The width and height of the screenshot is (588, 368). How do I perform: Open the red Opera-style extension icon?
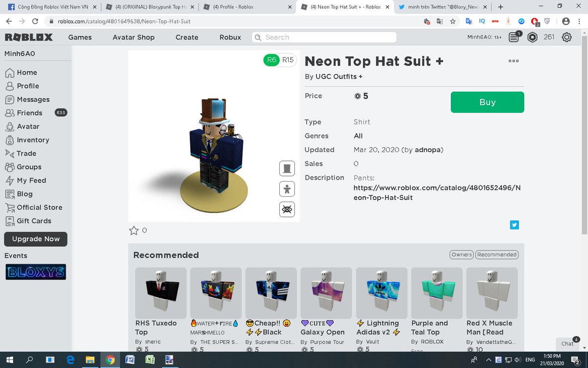535,22
